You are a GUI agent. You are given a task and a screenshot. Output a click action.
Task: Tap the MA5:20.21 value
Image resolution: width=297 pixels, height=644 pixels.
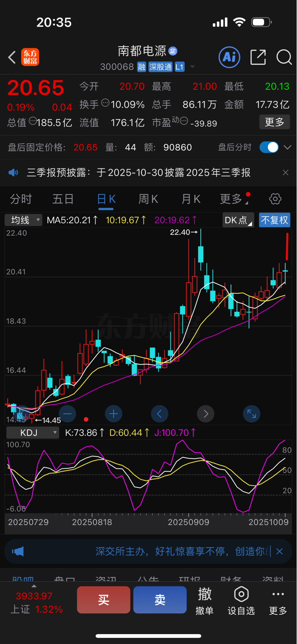tap(72, 220)
